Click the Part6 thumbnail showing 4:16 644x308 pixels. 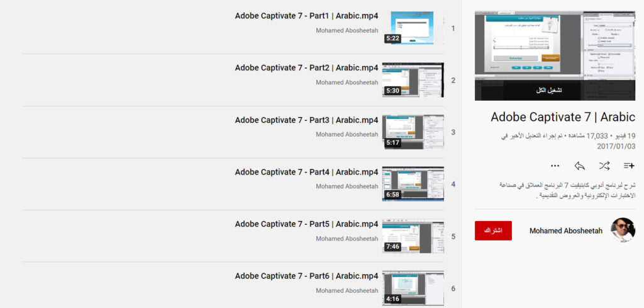click(413, 288)
